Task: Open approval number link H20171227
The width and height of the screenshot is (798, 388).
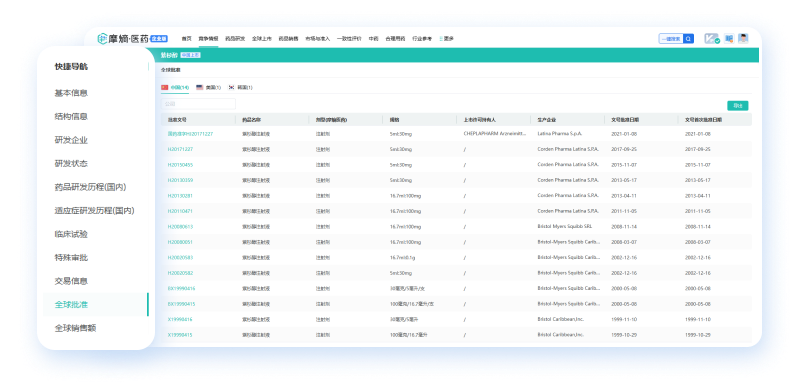Action: (180, 149)
